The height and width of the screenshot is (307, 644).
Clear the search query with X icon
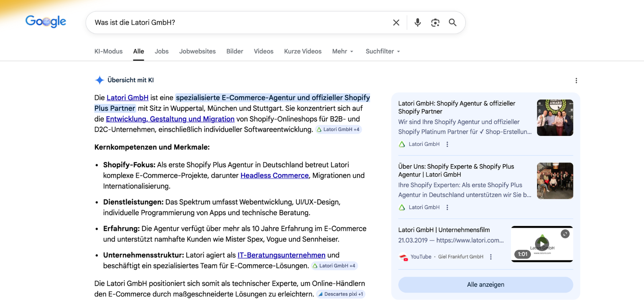click(x=396, y=23)
